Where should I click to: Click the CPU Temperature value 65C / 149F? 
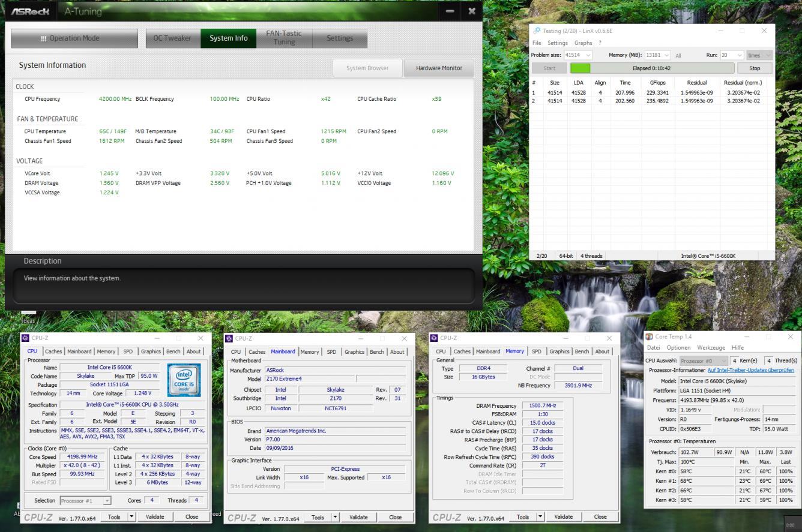point(112,131)
